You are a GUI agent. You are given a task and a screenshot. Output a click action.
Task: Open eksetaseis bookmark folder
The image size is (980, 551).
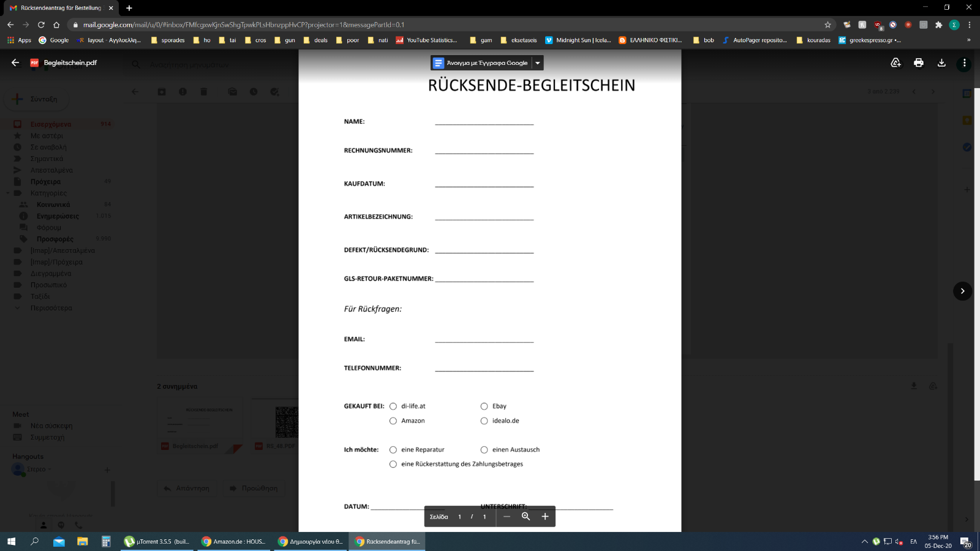pyautogui.click(x=519, y=40)
